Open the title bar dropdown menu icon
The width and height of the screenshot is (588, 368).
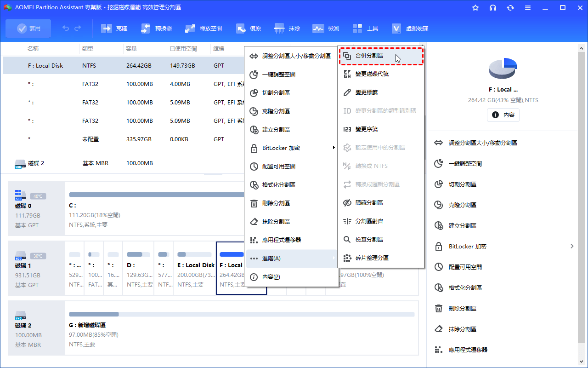[527, 8]
